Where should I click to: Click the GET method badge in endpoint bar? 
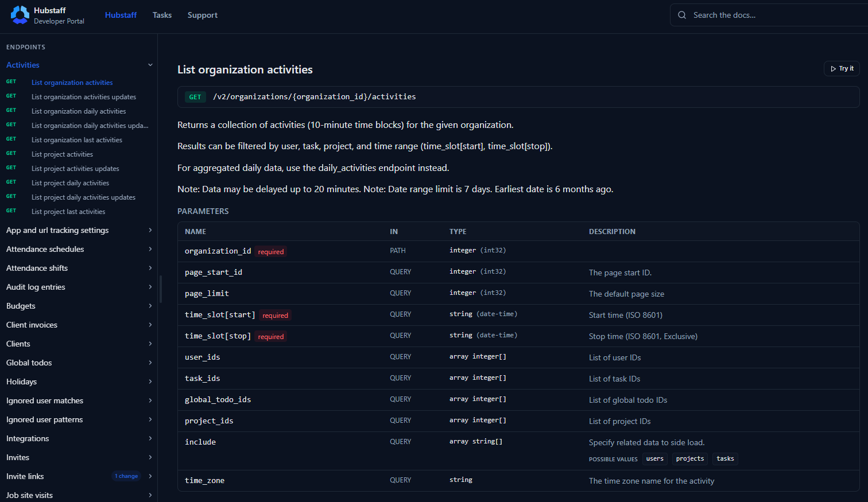point(195,97)
